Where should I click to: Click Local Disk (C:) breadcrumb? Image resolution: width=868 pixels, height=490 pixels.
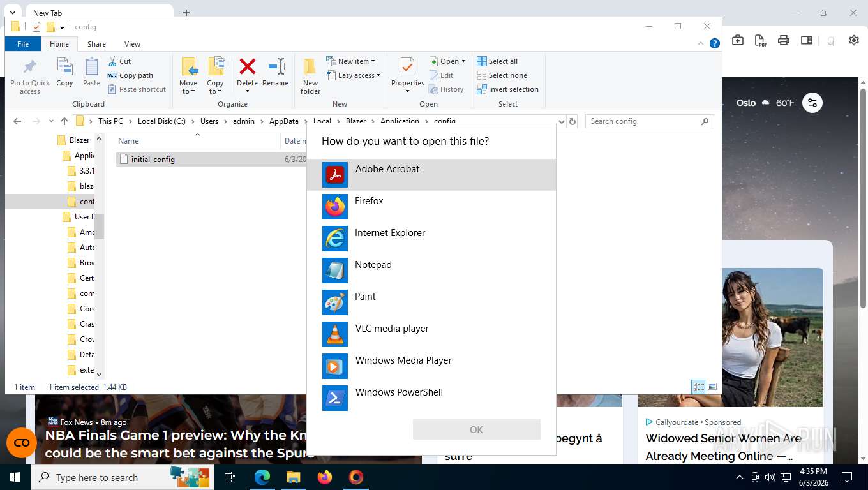(161, 121)
